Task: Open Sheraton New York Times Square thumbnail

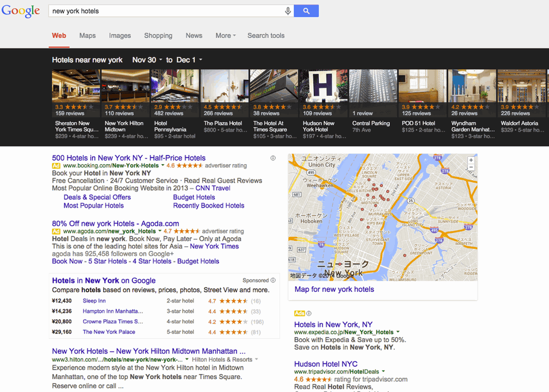Action: point(76,86)
